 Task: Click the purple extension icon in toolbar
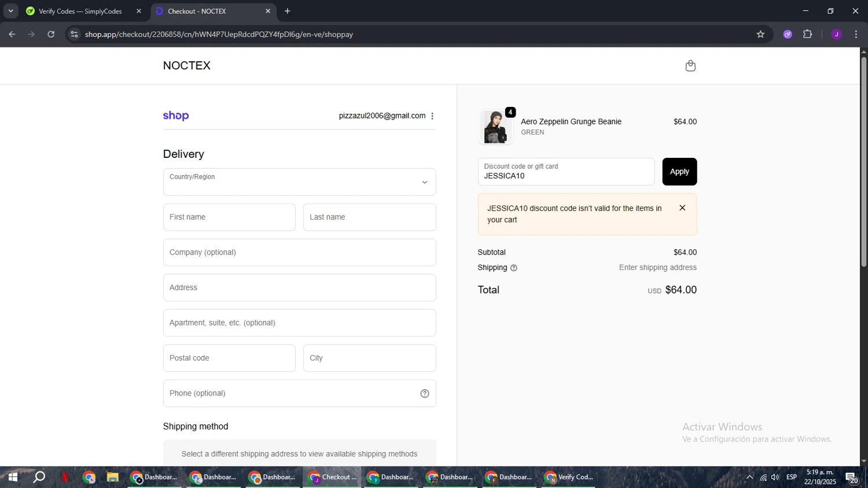pos(788,34)
